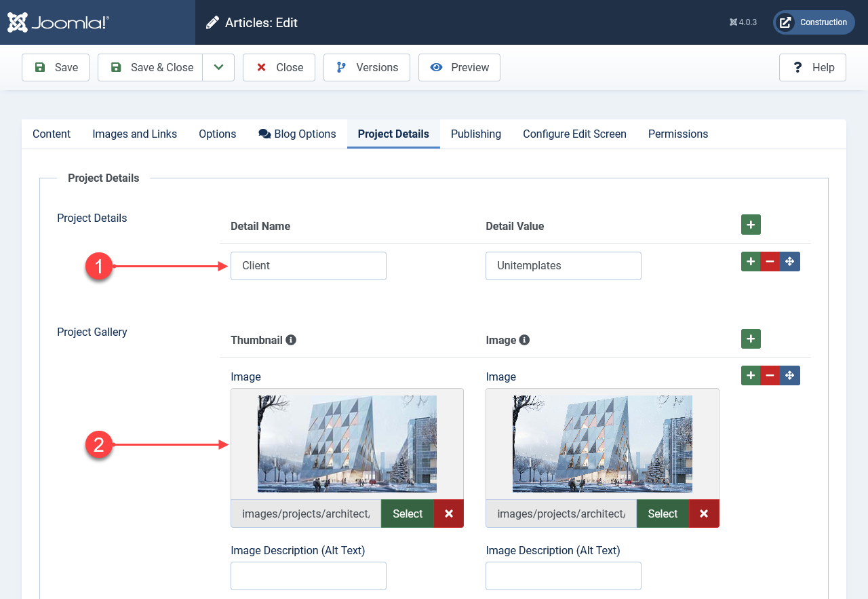The height and width of the screenshot is (599, 868).
Task: Click the full Image building preview picture
Action: (x=602, y=444)
